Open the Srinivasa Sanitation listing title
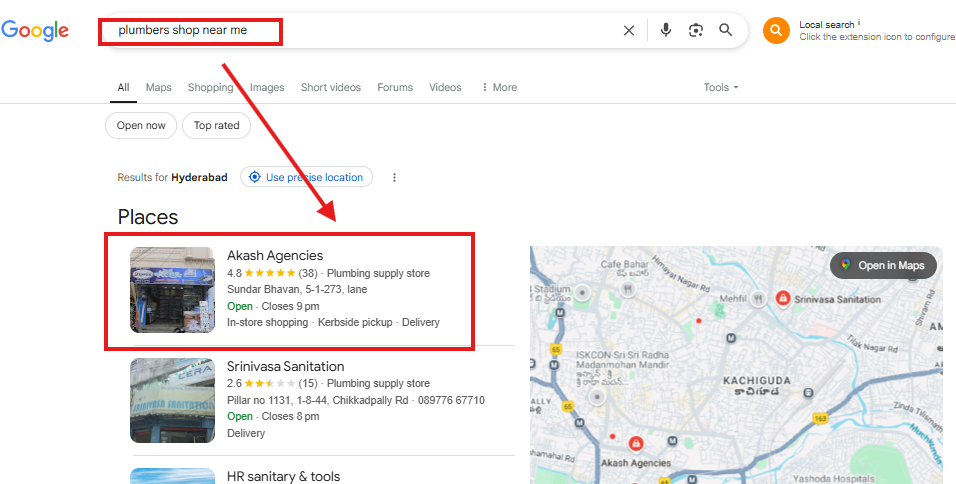 click(286, 366)
